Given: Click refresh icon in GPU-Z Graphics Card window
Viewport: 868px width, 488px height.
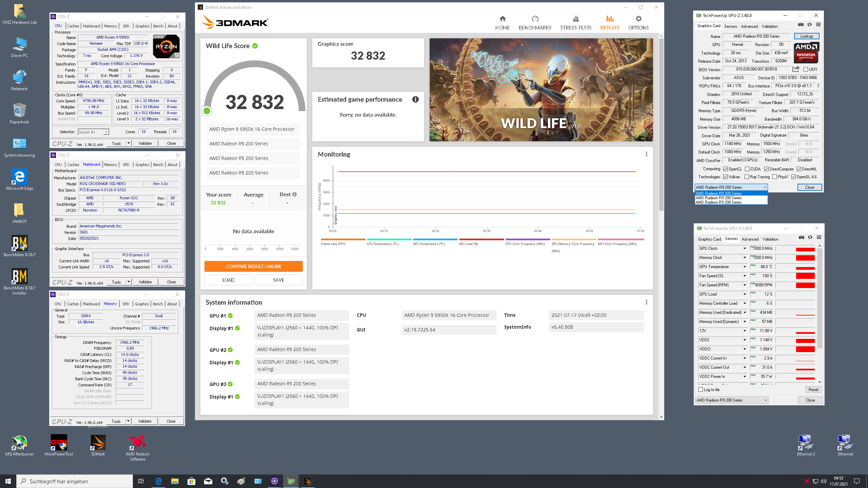Looking at the screenshot, I should 809,25.
